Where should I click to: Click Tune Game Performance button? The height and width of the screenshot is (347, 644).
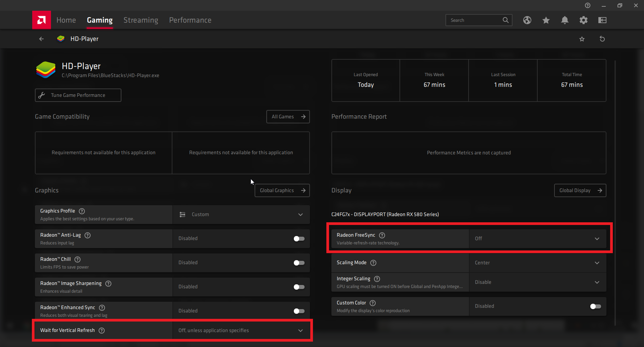(x=78, y=95)
